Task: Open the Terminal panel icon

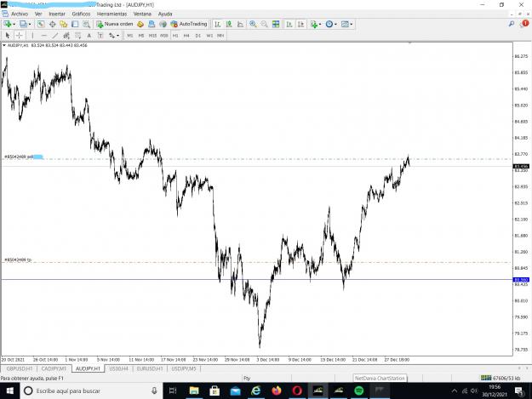Action: (75, 24)
